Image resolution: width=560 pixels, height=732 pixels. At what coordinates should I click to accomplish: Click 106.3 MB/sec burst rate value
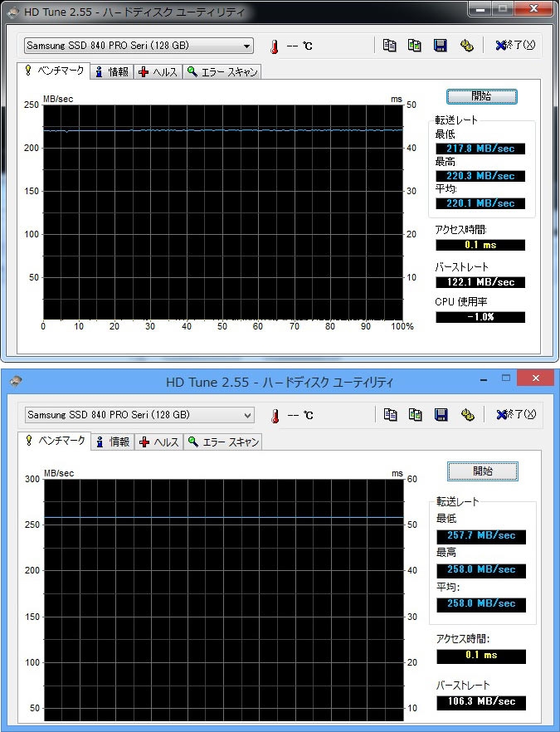tap(481, 703)
